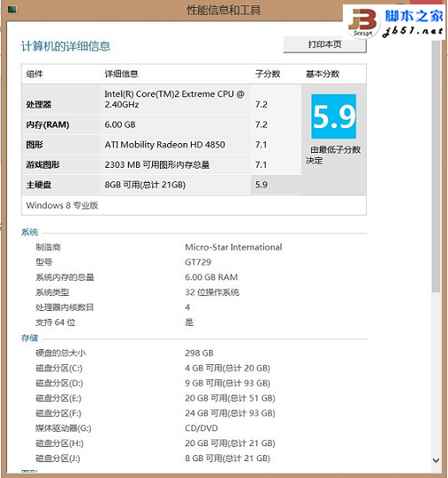This screenshot has height=478, width=448.
Task: Click the 存储 section heading
Action: (x=29, y=338)
